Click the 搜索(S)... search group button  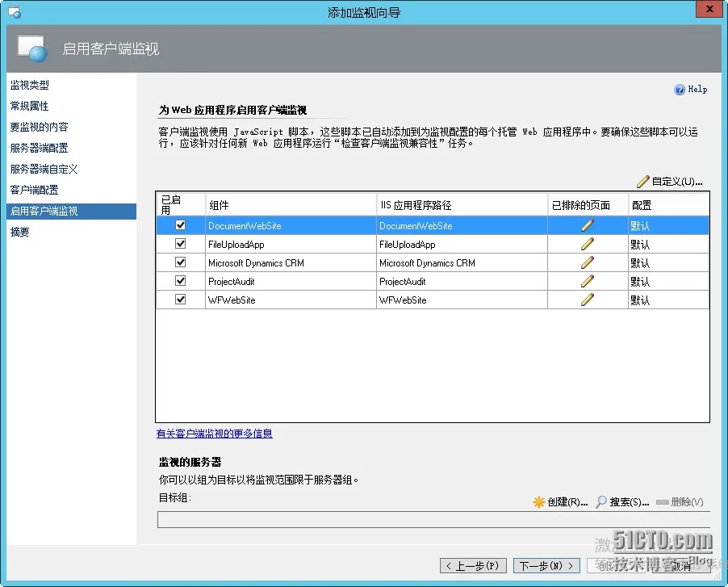pyautogui.click(x=622, y=501)
